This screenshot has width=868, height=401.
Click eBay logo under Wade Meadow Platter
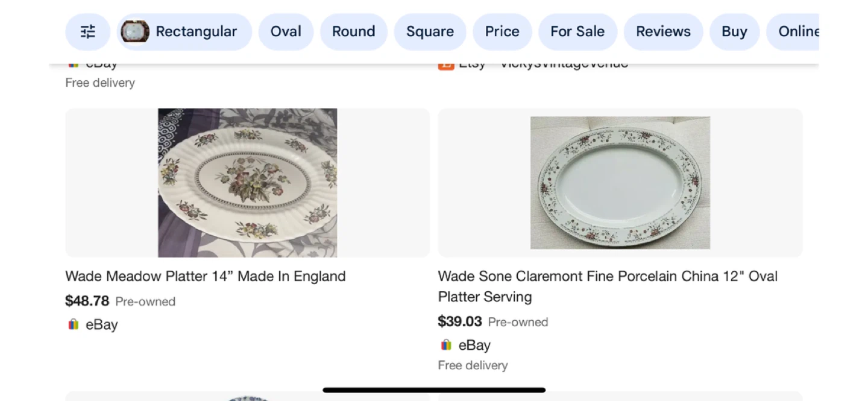74,324
